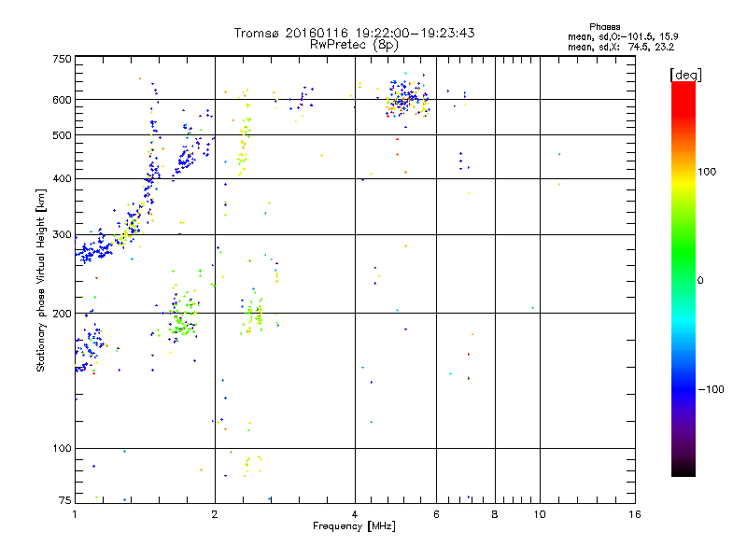Viewport: 747px width, 560px height.
Task: Click the x-axis tick label '2'
Action: pos(215,514)
